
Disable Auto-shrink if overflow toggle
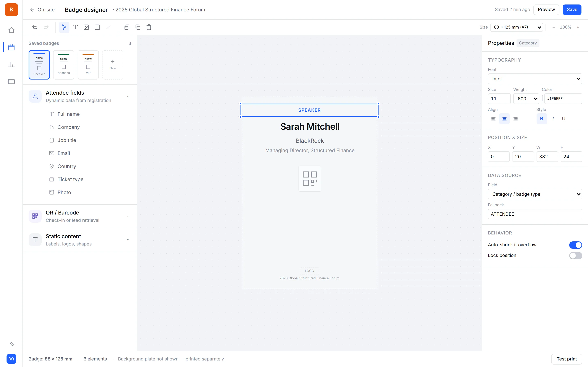(x=576, y=245)
